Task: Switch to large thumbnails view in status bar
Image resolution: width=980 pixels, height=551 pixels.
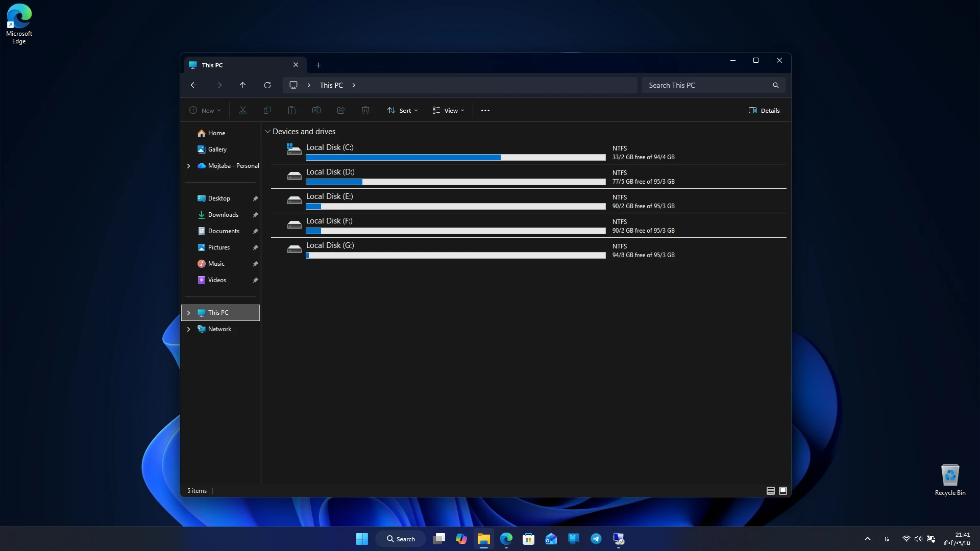Action: click(783, 491)
